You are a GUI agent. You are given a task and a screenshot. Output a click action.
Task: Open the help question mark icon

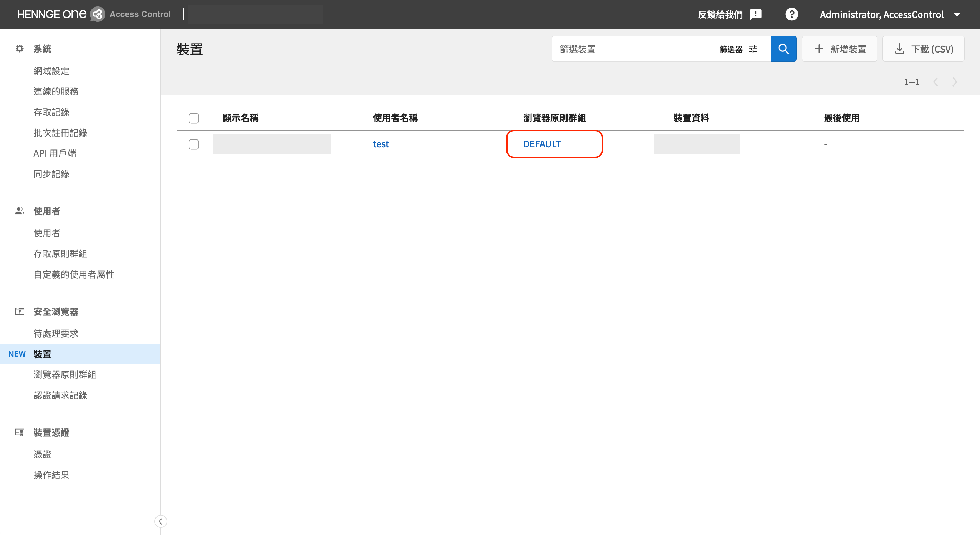click(x=791, y=14)
